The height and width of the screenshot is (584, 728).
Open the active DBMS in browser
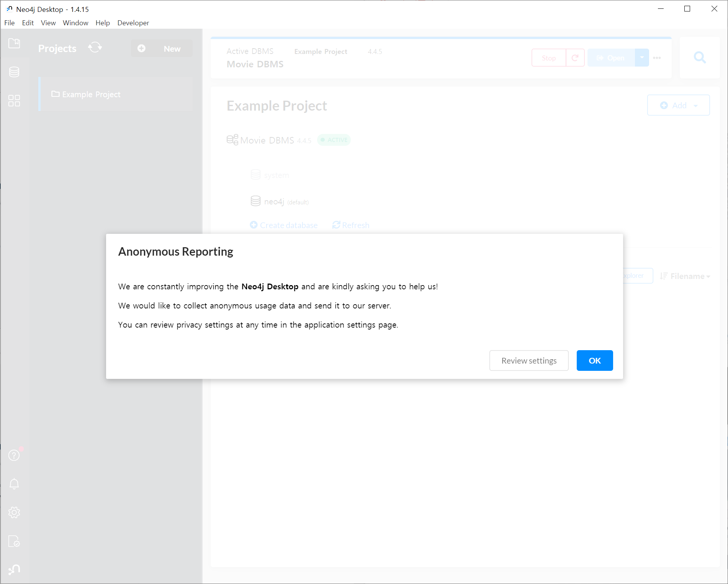coord(611,58)
